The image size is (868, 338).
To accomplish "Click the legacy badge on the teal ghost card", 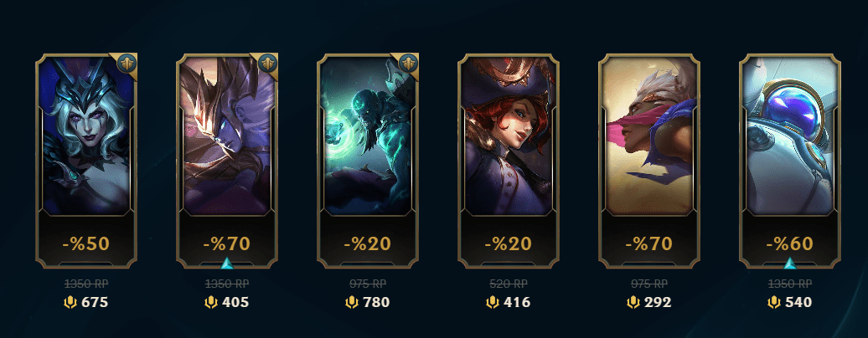I will coord(407,64).
